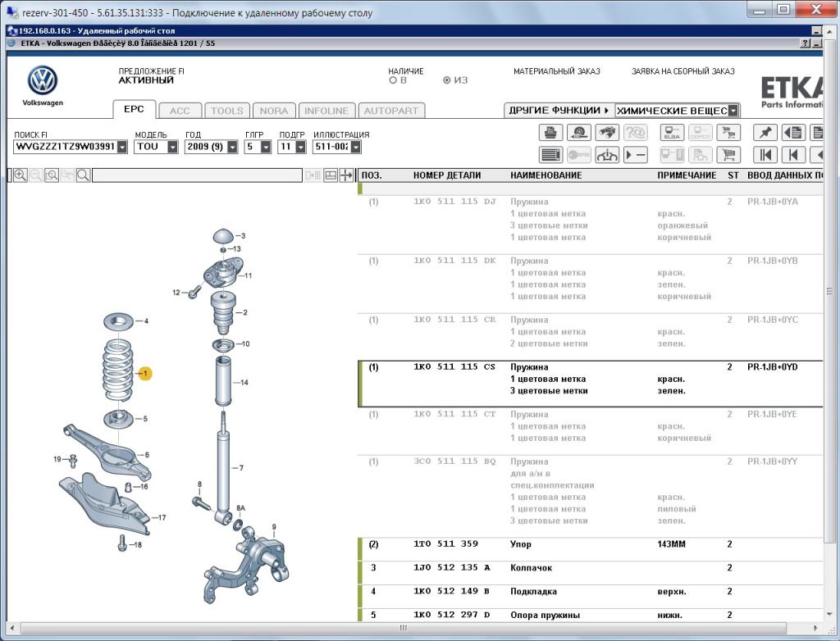Switch to the NORA tab

point(274,111)
